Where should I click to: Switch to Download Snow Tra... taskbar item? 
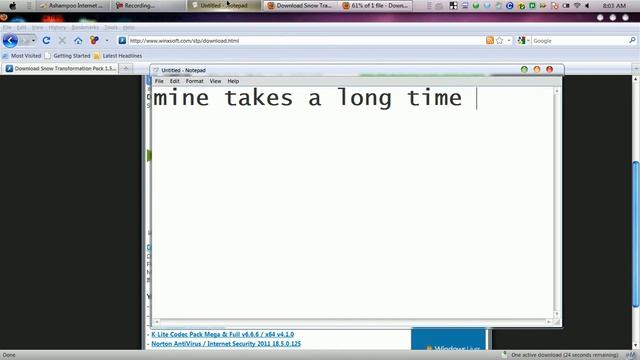(300, 6)
